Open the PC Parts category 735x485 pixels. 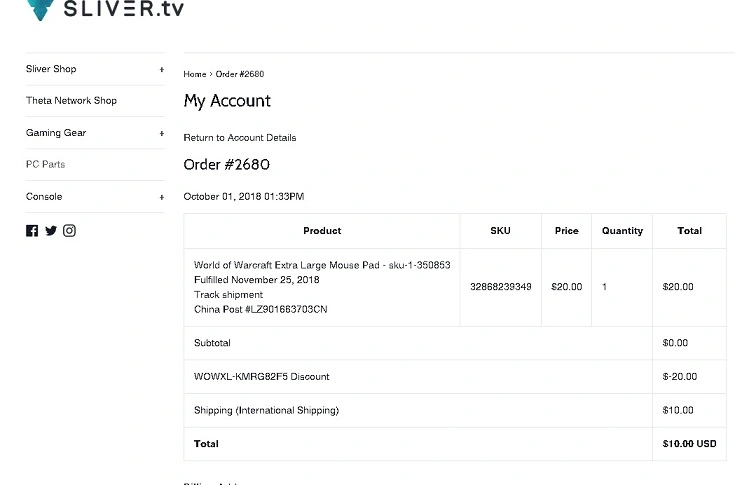(x=45, y=164)
